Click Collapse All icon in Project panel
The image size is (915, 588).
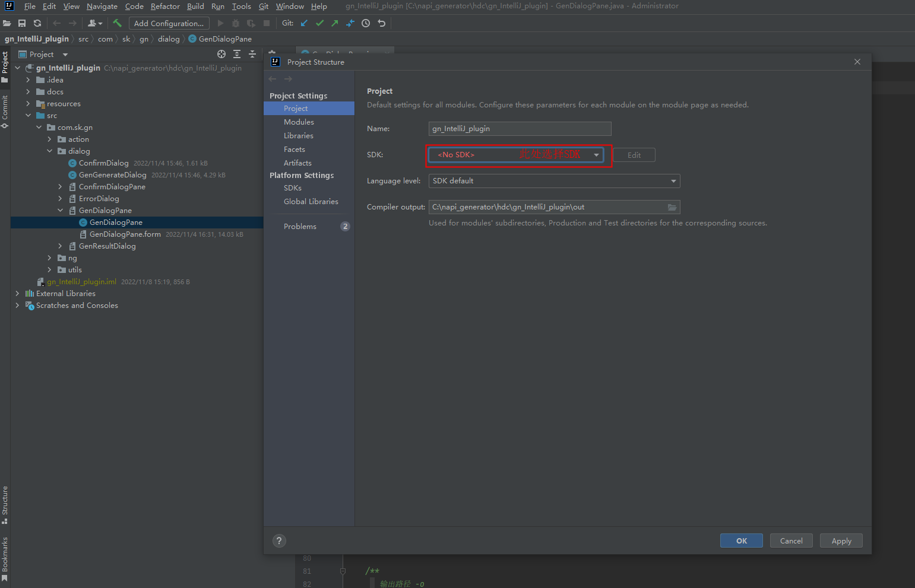252,54
